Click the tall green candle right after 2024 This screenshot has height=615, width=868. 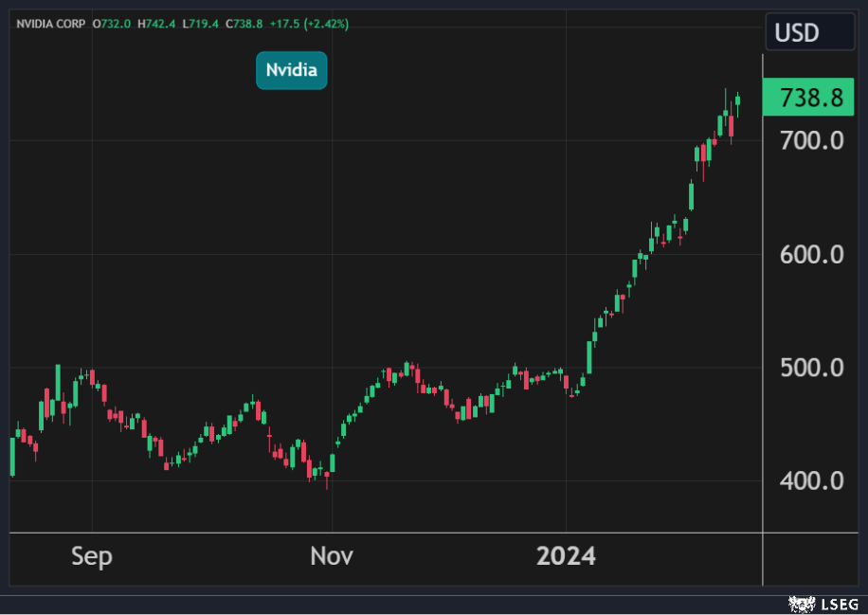tap(589, 357)
